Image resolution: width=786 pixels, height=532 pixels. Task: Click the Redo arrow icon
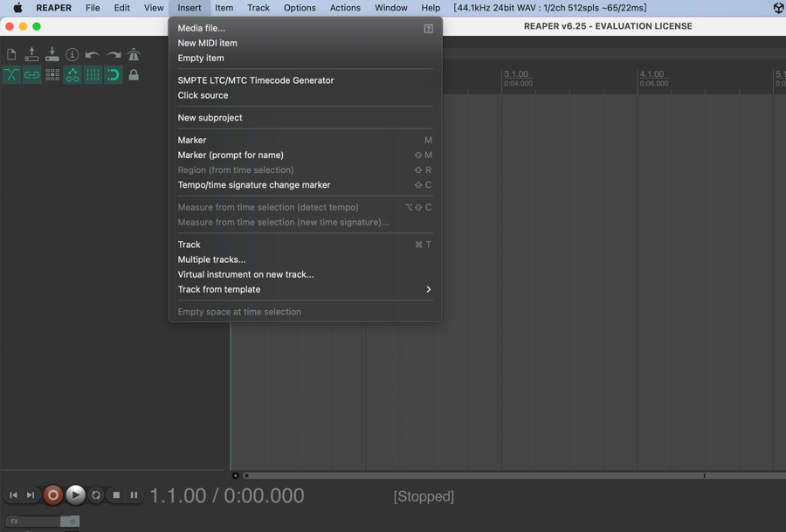tap(114, 55)
